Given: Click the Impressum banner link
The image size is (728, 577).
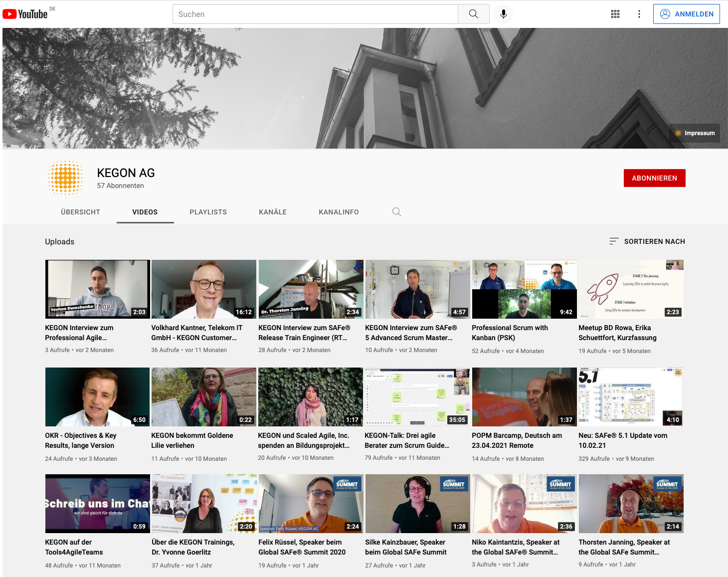Looking at the screenshot, I should pyautogui.click(x=695, y=133).
